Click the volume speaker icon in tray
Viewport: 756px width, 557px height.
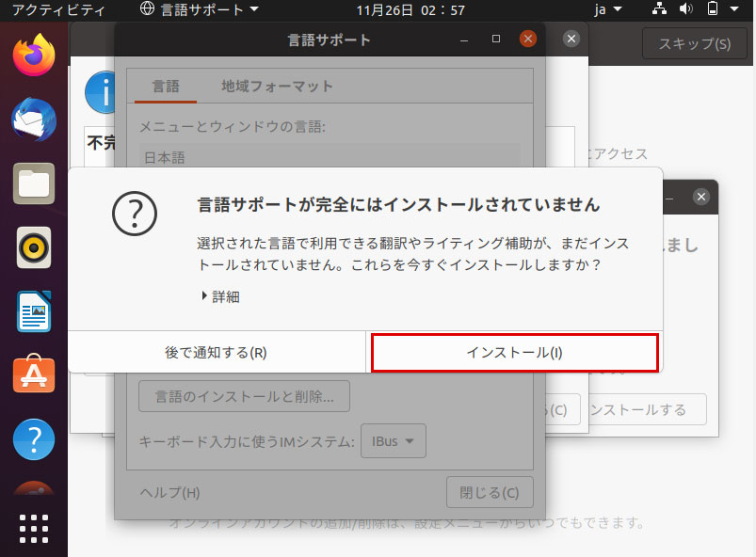pos(685,8)
